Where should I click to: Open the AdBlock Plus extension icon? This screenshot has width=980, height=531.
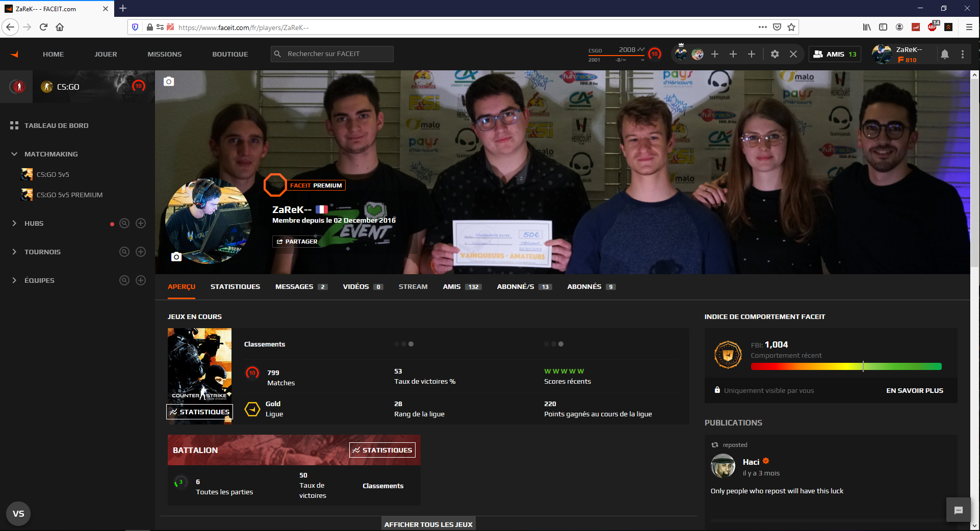tap(933, 27)
